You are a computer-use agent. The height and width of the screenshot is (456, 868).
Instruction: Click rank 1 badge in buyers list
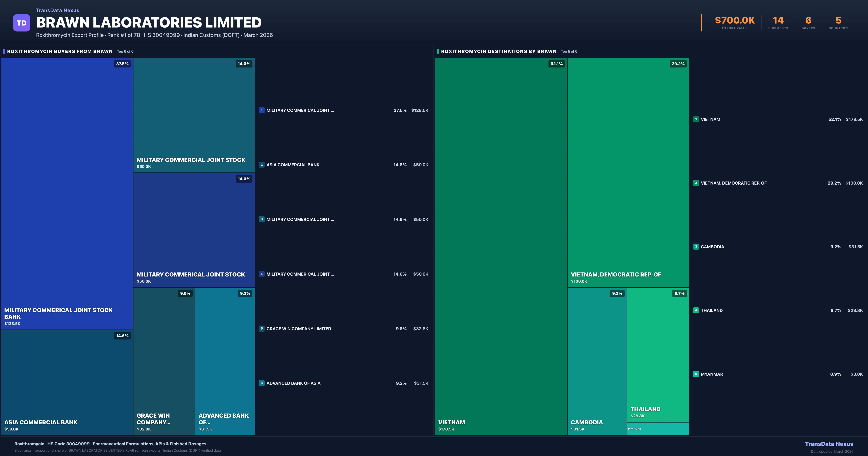click(x=261, y=110)
